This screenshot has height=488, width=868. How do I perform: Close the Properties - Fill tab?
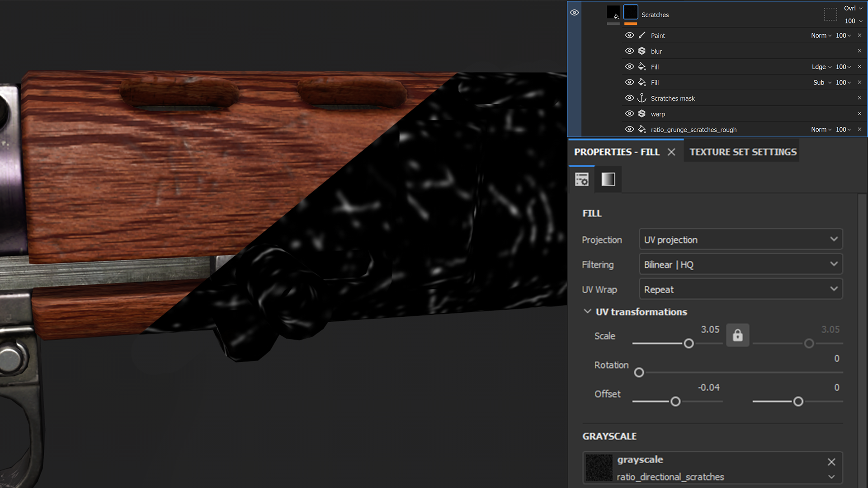point(671,152)
